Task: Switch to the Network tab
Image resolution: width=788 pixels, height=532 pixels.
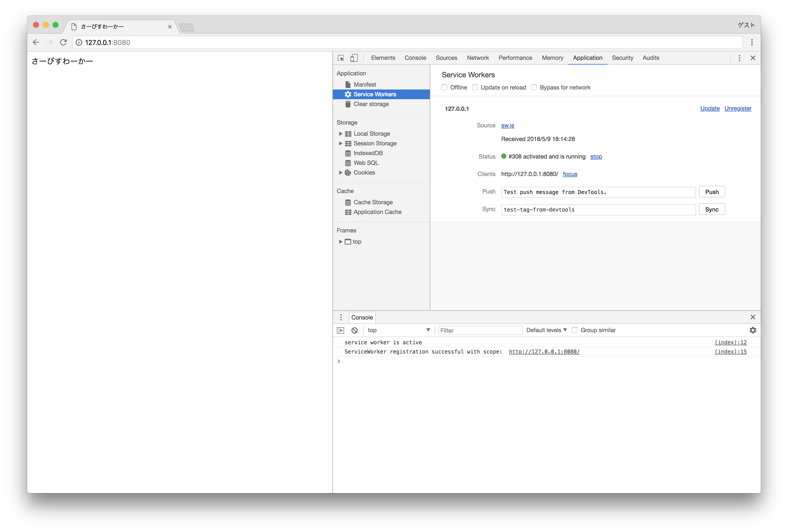Action: click(x=478, y=58)
